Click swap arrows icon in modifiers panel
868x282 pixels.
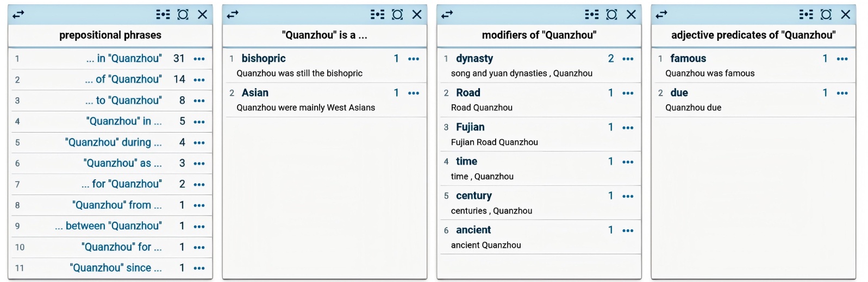(447, 15)
